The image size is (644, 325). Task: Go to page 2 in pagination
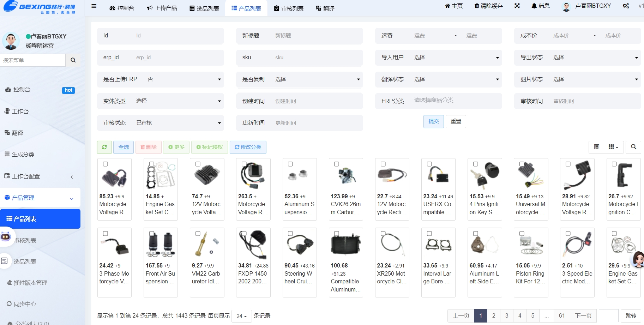494,315
